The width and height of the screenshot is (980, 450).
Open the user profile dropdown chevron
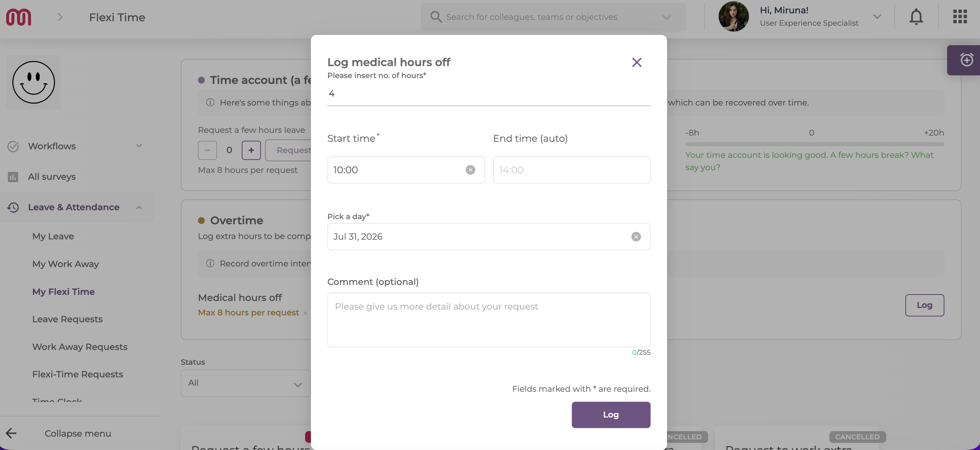[x=877, y=17]
